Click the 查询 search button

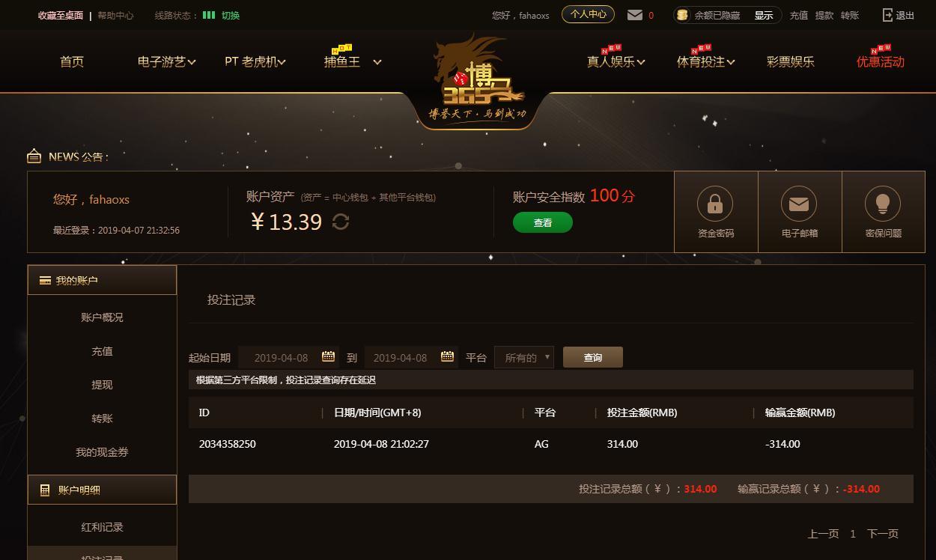[593, 357]
